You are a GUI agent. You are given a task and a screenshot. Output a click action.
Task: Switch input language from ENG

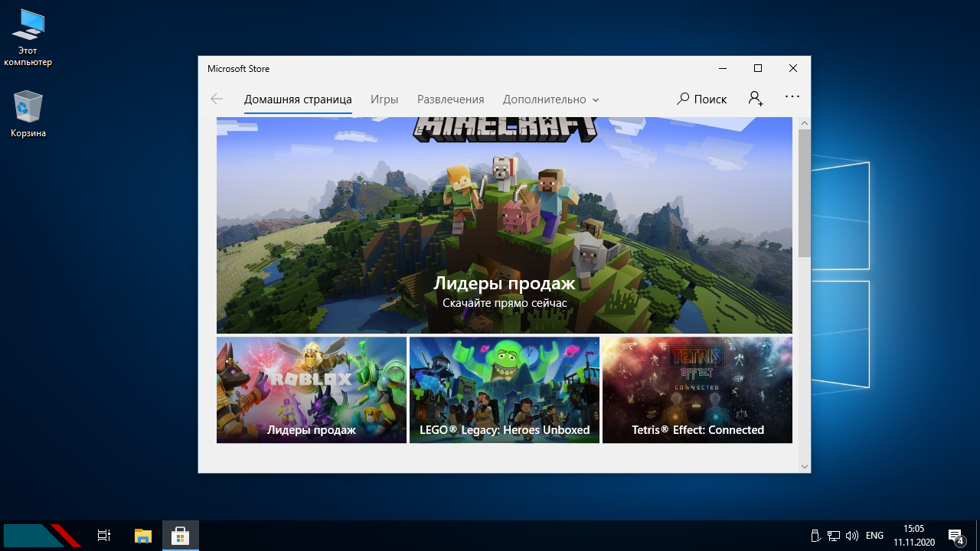point(874,536)
